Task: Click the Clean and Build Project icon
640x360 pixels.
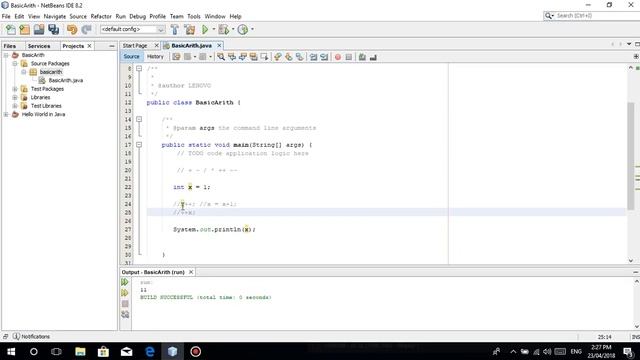Action: (190, 29)
